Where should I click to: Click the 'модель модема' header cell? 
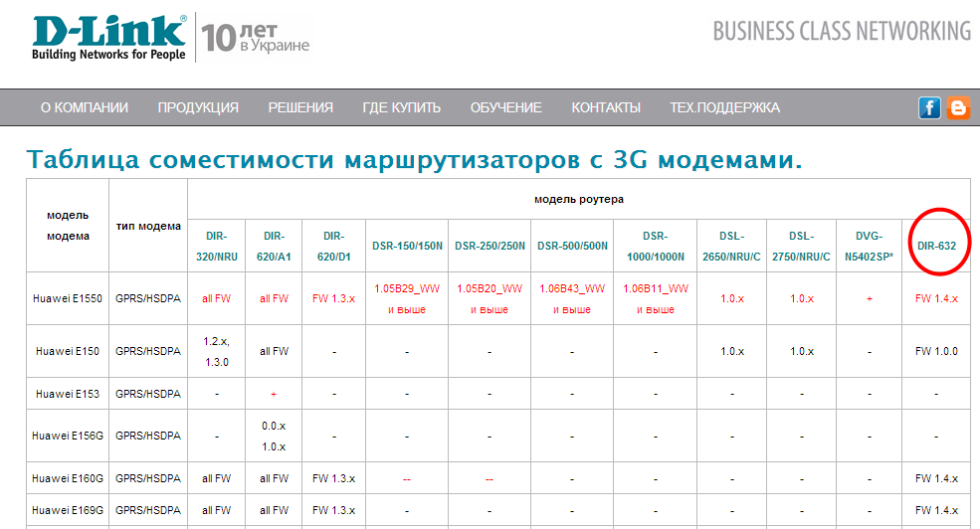pyautogui.click(x=68, y=226)
